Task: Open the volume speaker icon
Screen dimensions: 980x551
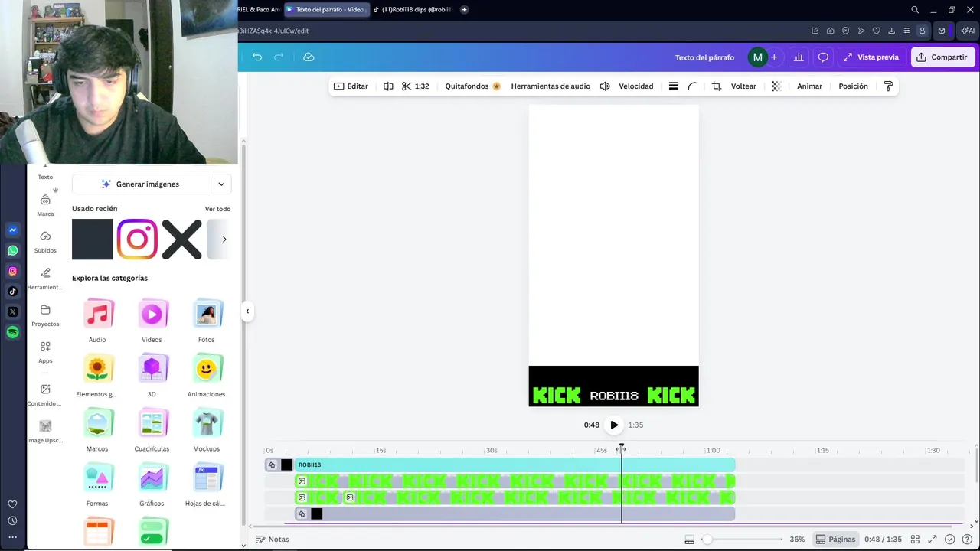Action: click(605, 86)
